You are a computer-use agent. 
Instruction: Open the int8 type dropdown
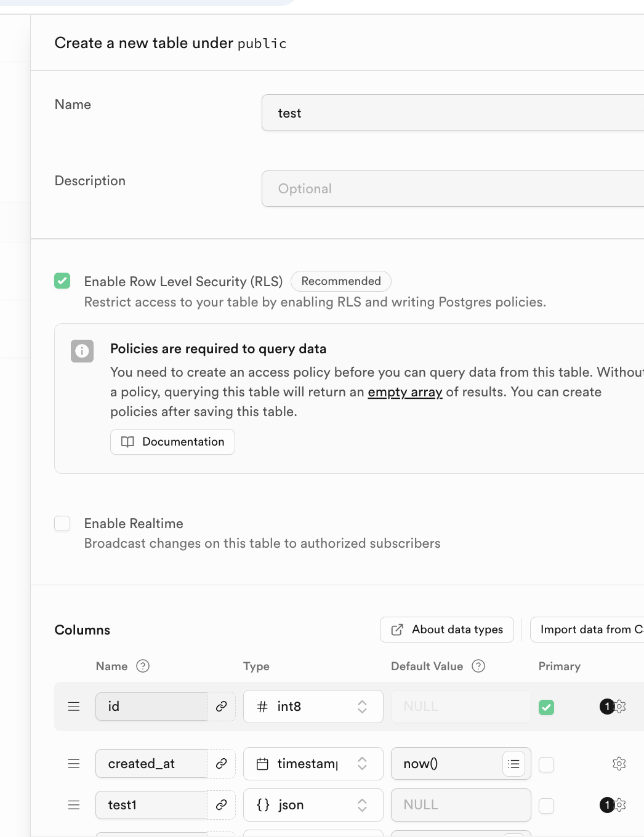point(313,707)
